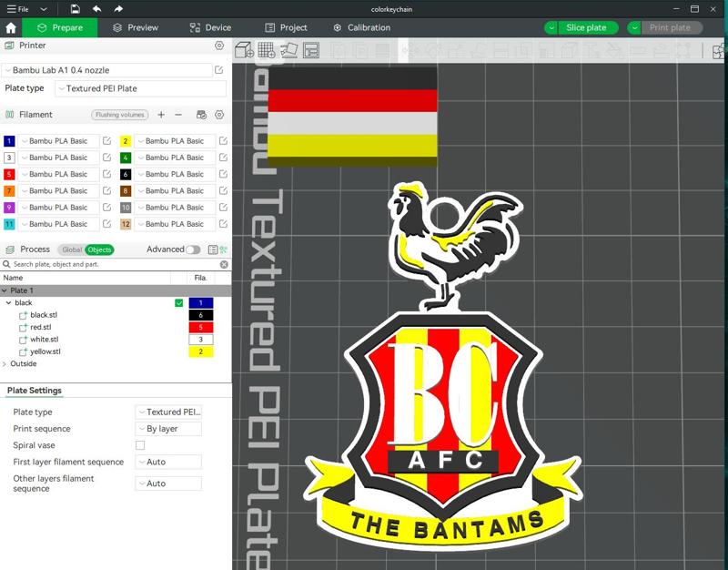
Task: Click edit icon for filament 3
Action: 106,158
